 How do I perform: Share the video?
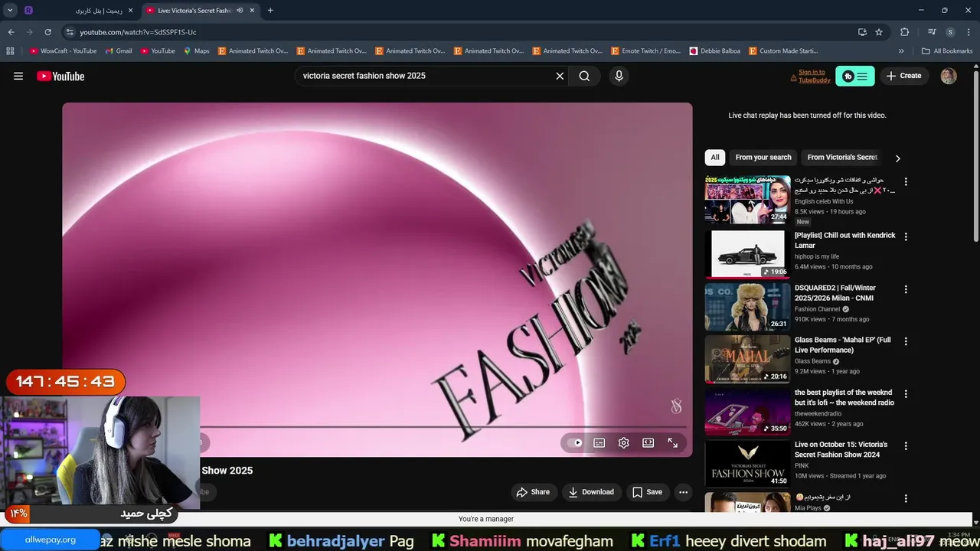(533, 492)
